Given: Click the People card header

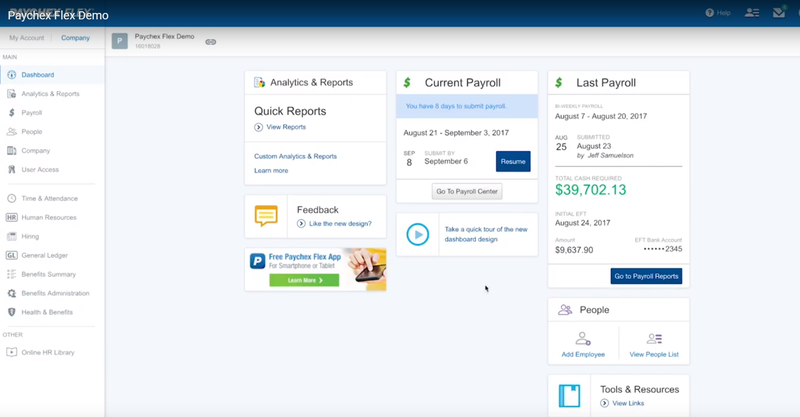Looking at the screenshot, I should pos(618,310).
